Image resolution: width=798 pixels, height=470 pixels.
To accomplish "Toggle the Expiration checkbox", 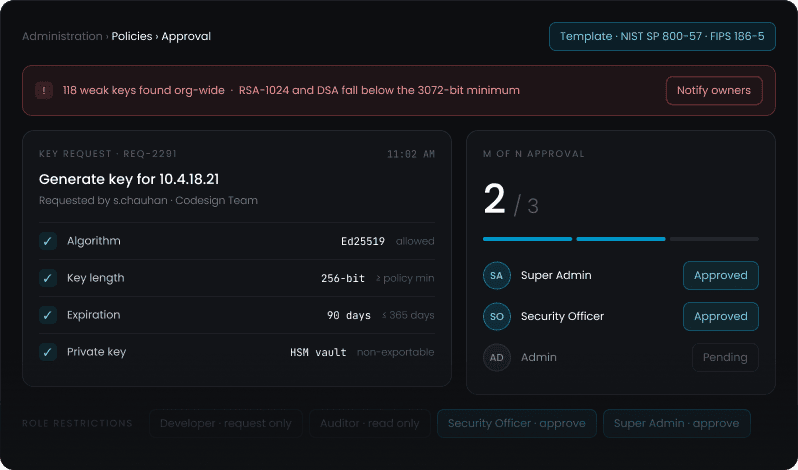I will coord(48,315).
